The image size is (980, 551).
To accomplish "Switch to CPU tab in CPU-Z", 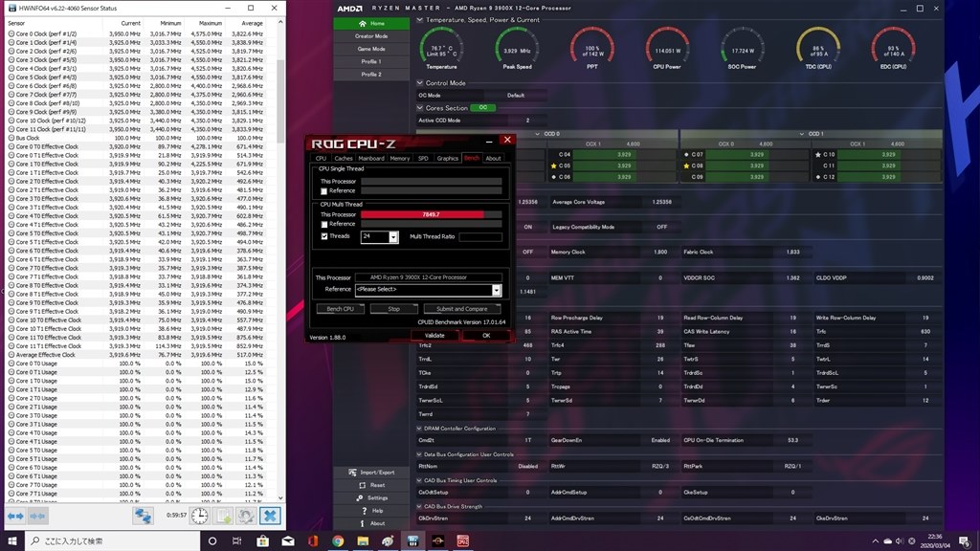I will pyautogui.click(x=321, y=158).
